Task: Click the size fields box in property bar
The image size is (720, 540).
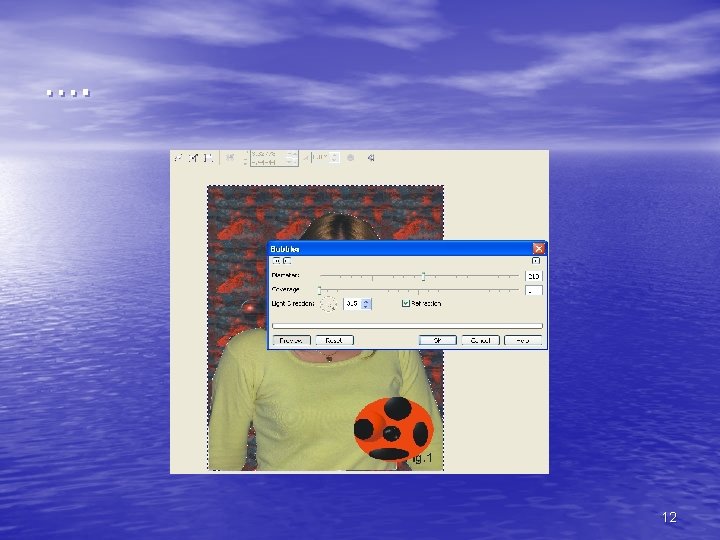Action: 274,158
